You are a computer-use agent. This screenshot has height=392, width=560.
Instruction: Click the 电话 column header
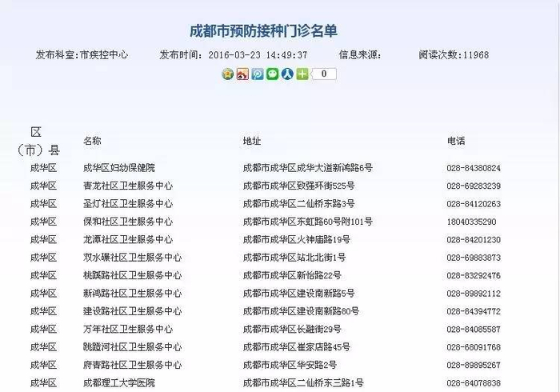pos(456,141)
